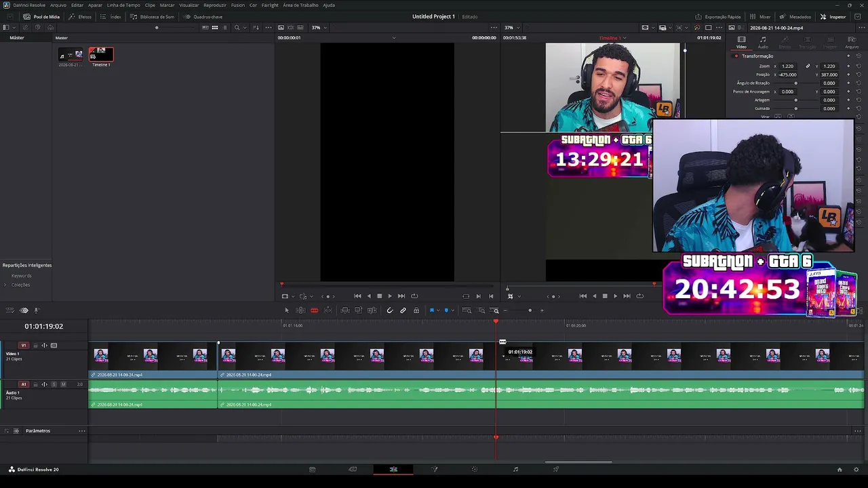Open the Área de Trabalho menu
The height and width of the screenshot is (488, 868).
(300, 5)
